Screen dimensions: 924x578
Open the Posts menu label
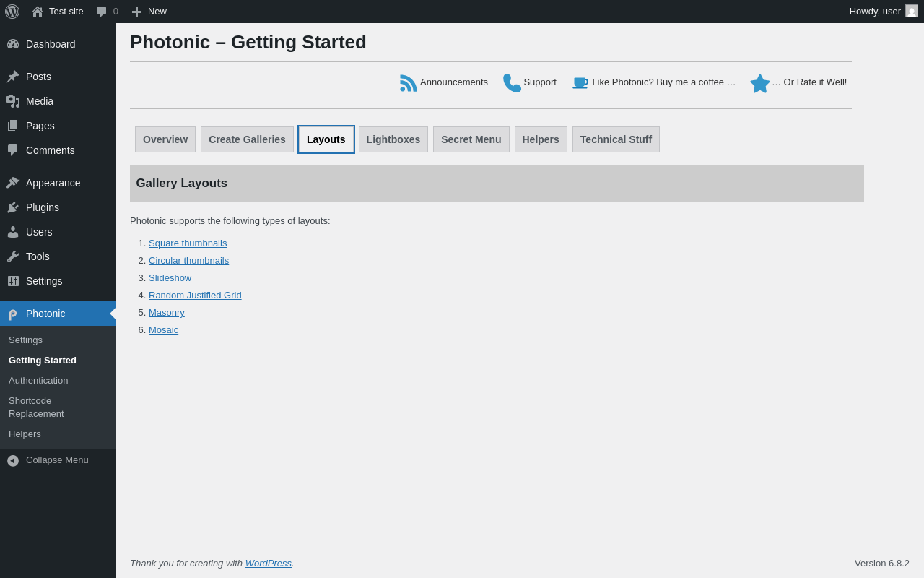pos(38,77)
